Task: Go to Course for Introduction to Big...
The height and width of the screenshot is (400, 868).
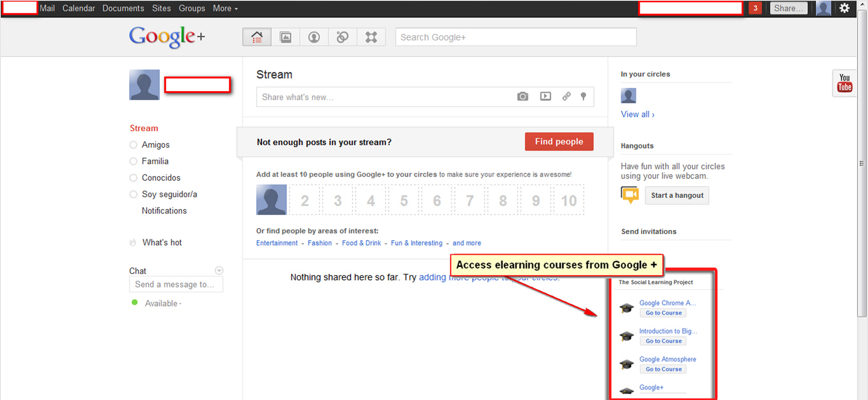Action: pos(663,341)
